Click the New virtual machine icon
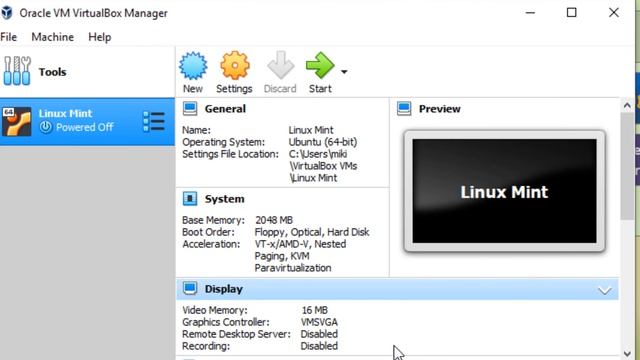Viewport: 640px width, 360px height. coord(193,65)
